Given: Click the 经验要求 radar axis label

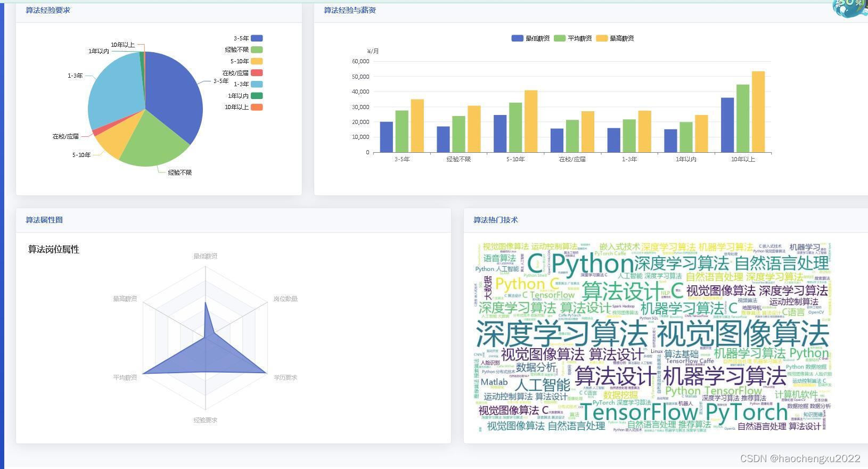Looking at the screenshot, I should coord(206,420).
